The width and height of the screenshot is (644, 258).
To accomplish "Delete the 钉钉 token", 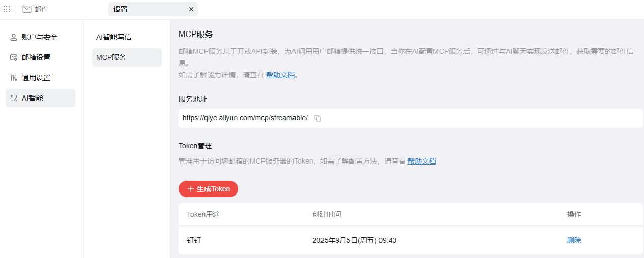I will click(574, 240).
